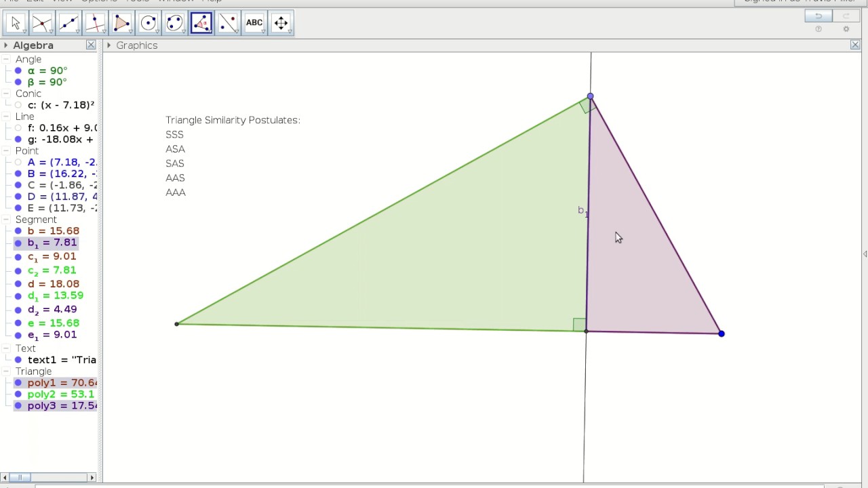Click Algebra scrollbar right arrow
868x488 pixels.
[92, 478]
